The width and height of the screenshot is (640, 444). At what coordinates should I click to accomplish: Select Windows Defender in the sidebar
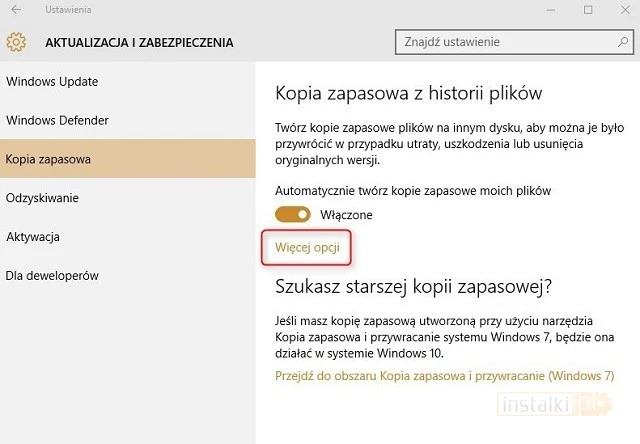57,121
